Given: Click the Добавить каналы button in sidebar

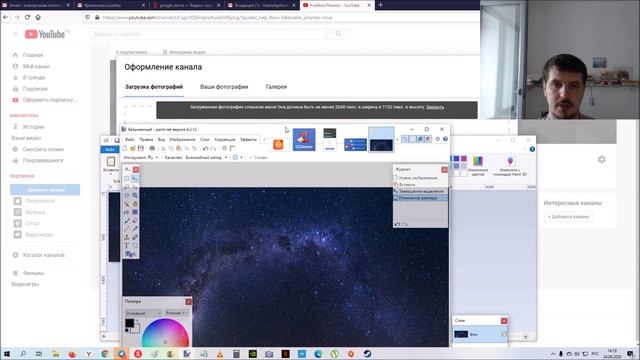Looking at the screenshot, I should 45,190.
